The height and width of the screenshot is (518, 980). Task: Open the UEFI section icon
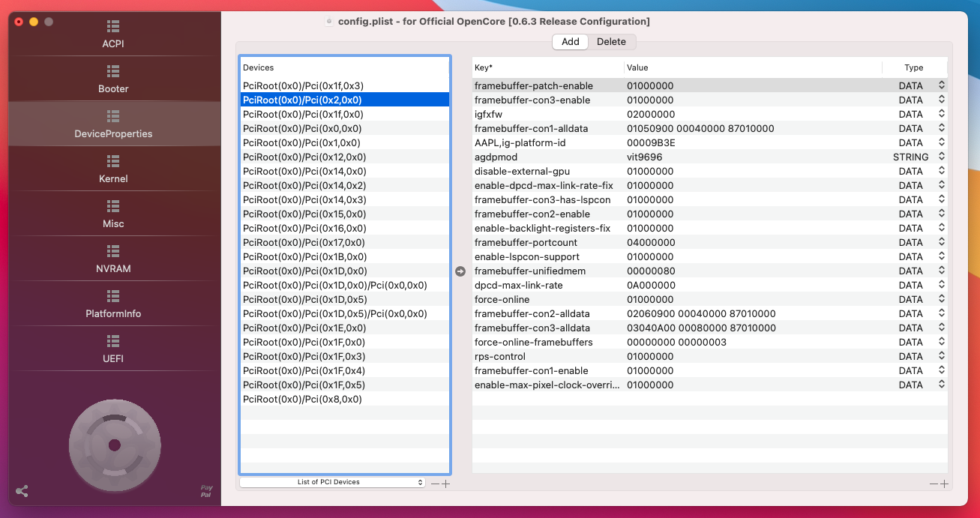pos(113,341)
